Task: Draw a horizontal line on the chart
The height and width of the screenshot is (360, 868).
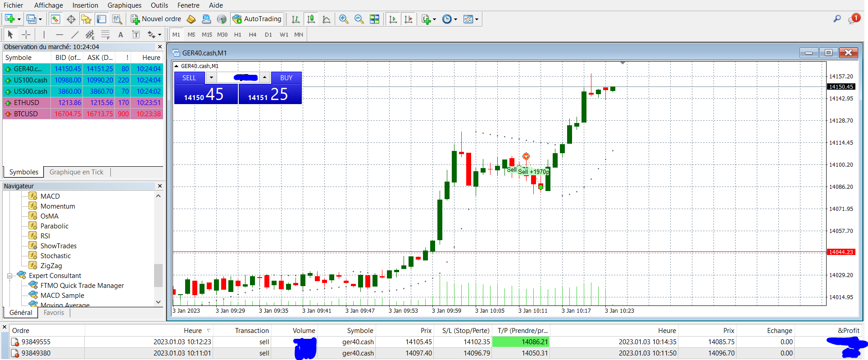Action: tap(59, 35)
